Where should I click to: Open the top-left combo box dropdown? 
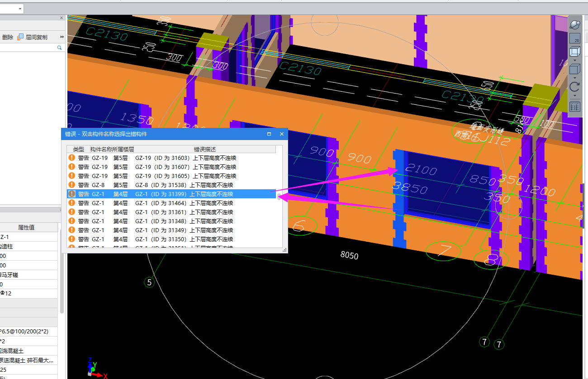[20, 9]
